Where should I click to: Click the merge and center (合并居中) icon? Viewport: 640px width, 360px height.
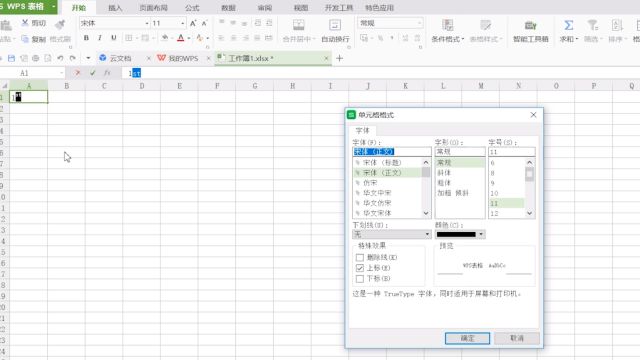[299, 25]
